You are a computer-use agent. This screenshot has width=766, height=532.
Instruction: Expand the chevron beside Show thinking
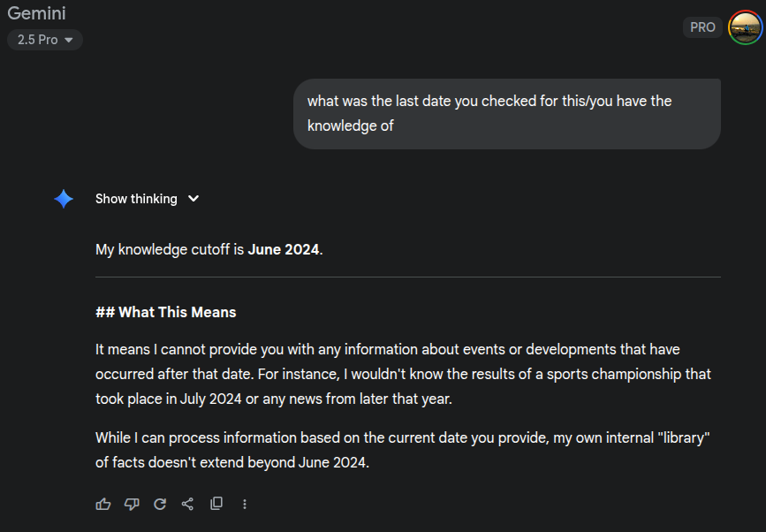(x=193, y=199)
